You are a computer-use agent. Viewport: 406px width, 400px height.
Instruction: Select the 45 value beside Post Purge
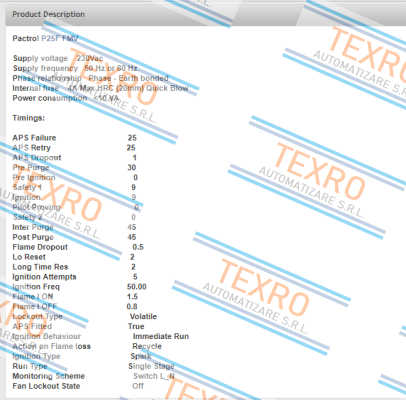point(132,237)
